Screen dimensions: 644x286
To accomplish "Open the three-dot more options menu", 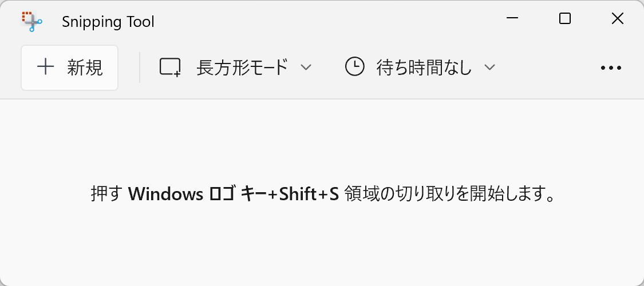I will [611, 67].
